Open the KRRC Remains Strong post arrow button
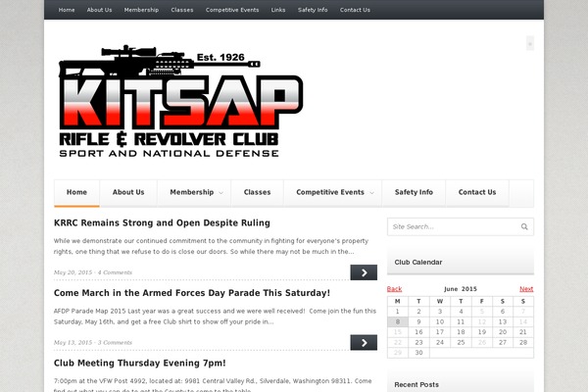The image size is (588, 392). [364, 272]
